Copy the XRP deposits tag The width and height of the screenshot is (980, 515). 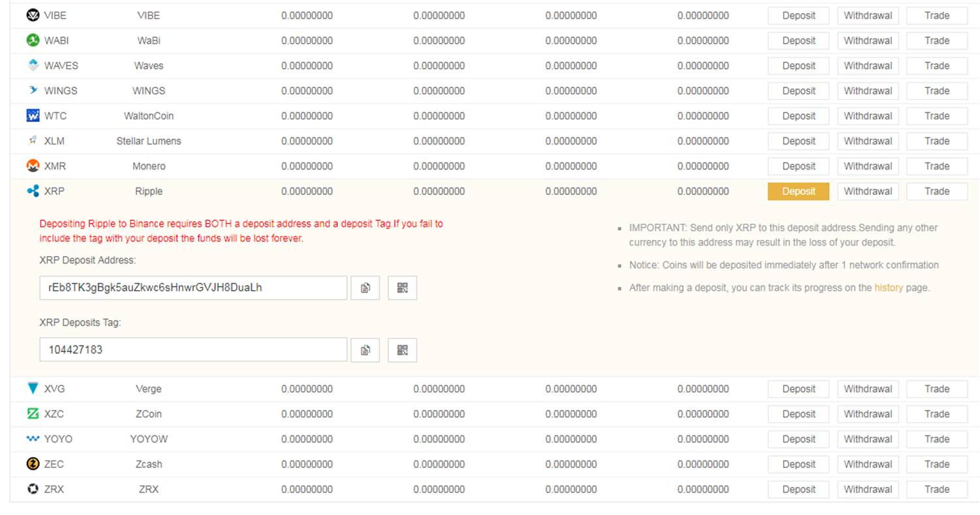pyautogui.click(x=365, y=350)
